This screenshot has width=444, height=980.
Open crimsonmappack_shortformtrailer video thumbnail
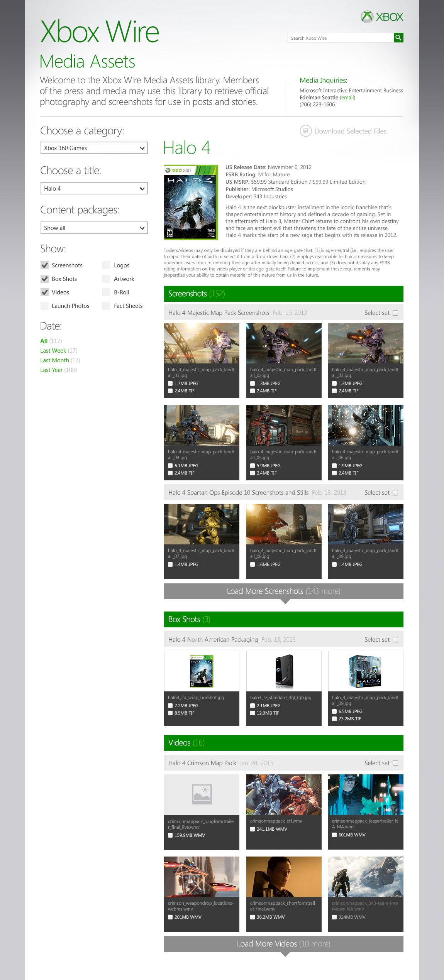pos(284,877)
